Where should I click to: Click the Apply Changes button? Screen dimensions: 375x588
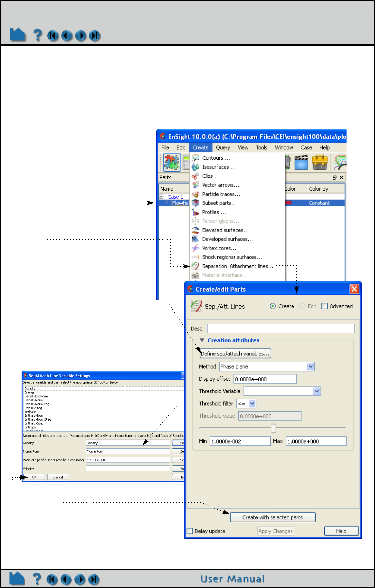pos(275,531)
